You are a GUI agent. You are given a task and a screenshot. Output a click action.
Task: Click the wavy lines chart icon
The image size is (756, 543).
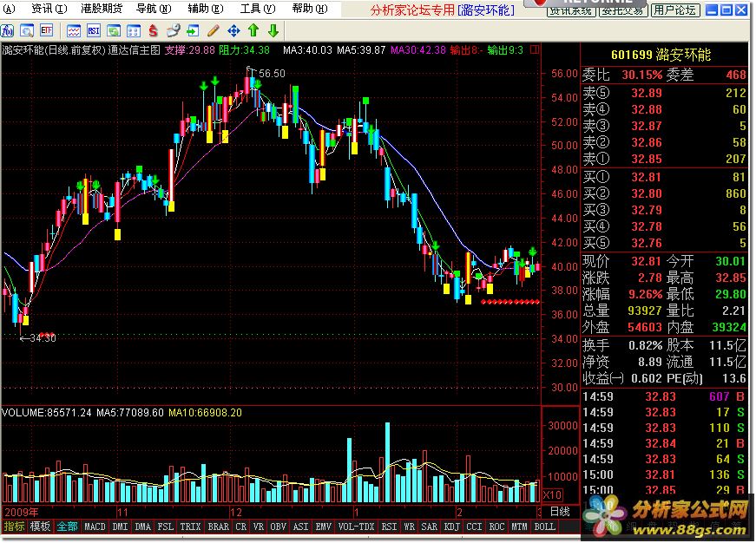[74, 31]
